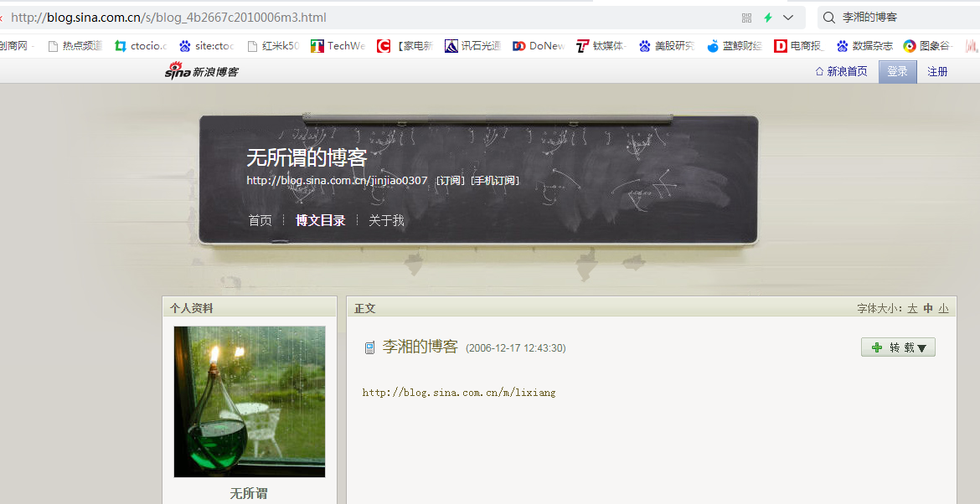The width and height of the screenshot is (980, 504).
Task: Click the 无所谓的博客 blog title
Action: [307, 157]
